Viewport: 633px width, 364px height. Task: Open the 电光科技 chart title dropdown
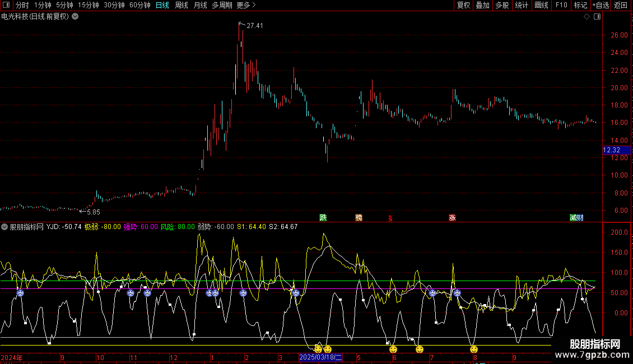[75, 17]
